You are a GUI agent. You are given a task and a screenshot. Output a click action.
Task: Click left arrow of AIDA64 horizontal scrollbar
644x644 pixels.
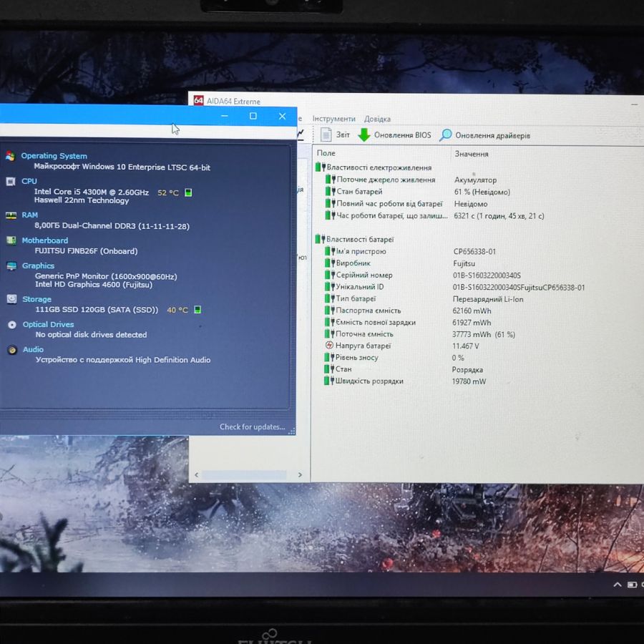coord(196,475)
